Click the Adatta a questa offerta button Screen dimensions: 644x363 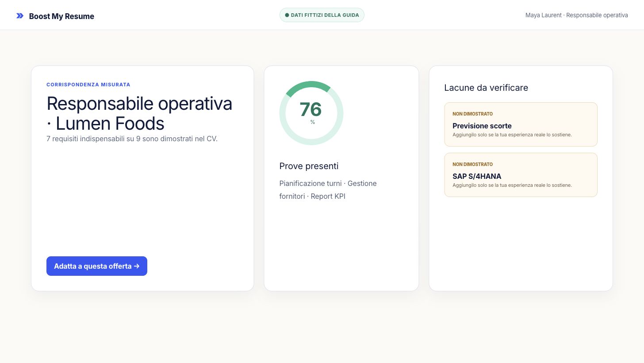[97, 266]
